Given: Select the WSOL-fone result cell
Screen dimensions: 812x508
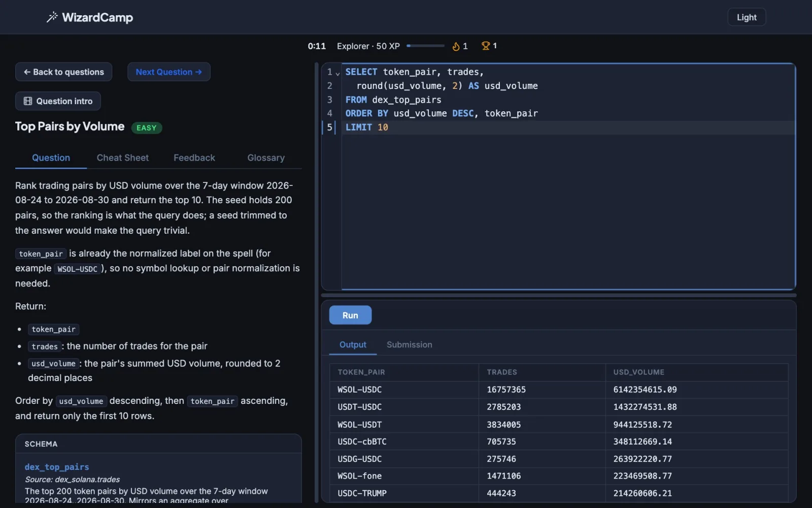Looking at the screenshot, I should [404, 476].
